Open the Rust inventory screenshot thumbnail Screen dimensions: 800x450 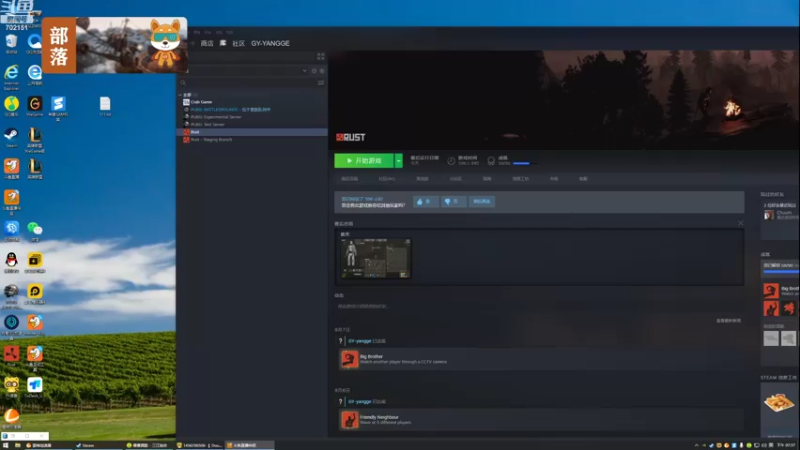coord(376,258)
